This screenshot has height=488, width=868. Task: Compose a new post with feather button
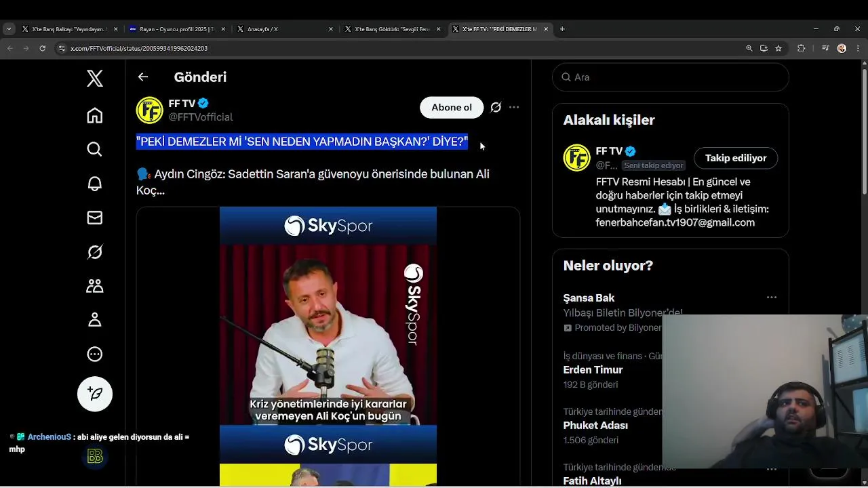pos(95,394)
